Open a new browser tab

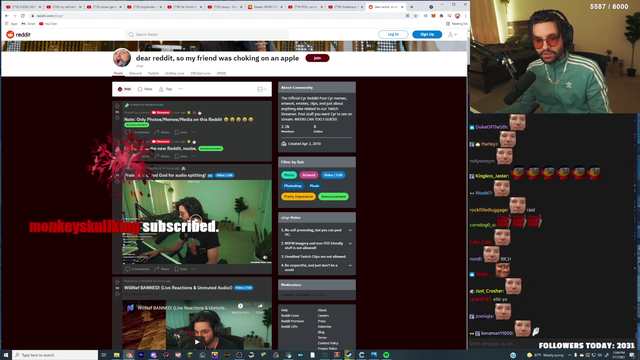(x=411, y=7)
